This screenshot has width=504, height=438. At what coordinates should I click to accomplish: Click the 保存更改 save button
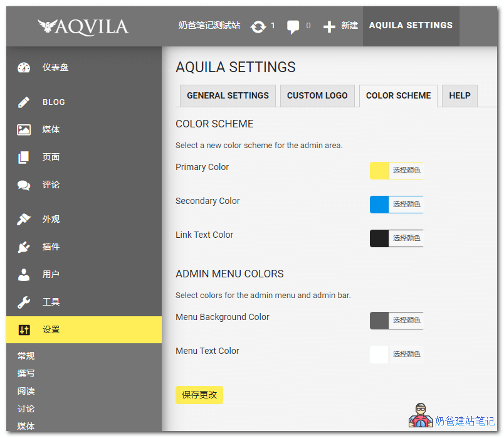pyautogui.click(x=199, y=395)
